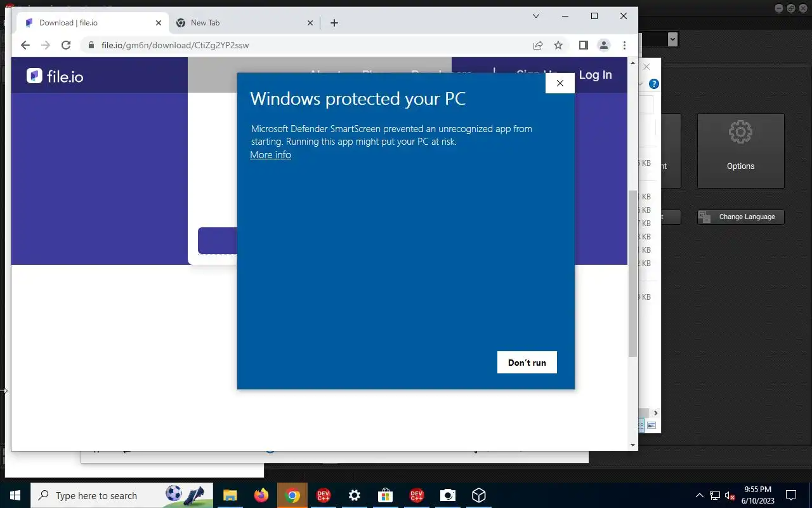Show hidden system tray icons
The width and height of the screenshot is (812, 508).
tap(700, 495)
